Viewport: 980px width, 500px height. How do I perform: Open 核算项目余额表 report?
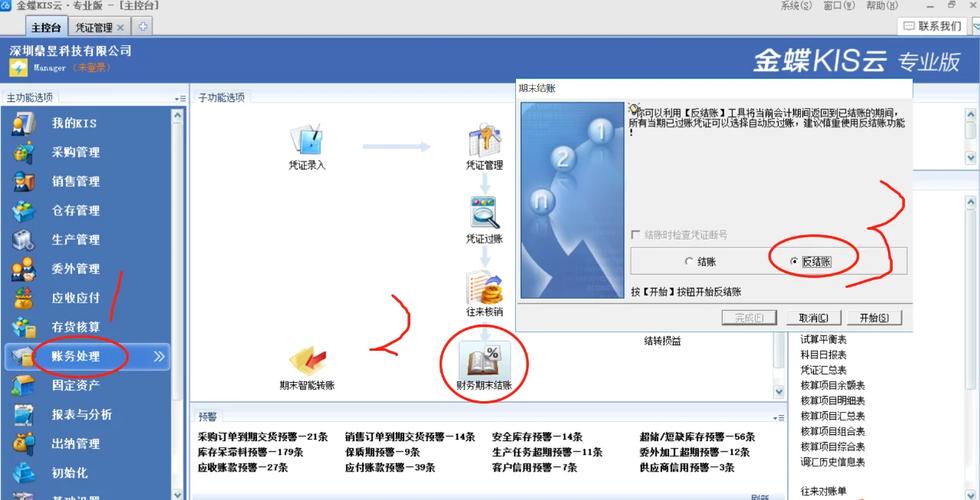832,386
